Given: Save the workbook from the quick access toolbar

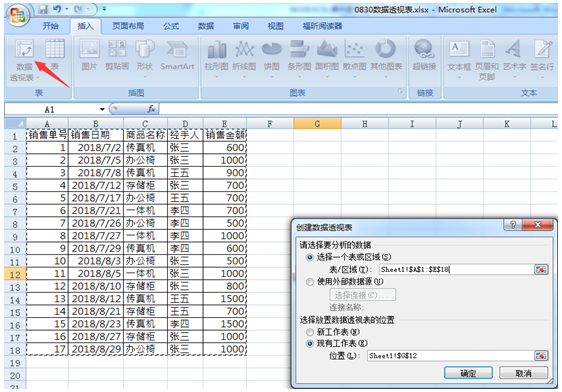Looking at the screenshot, I should (43, 9).
